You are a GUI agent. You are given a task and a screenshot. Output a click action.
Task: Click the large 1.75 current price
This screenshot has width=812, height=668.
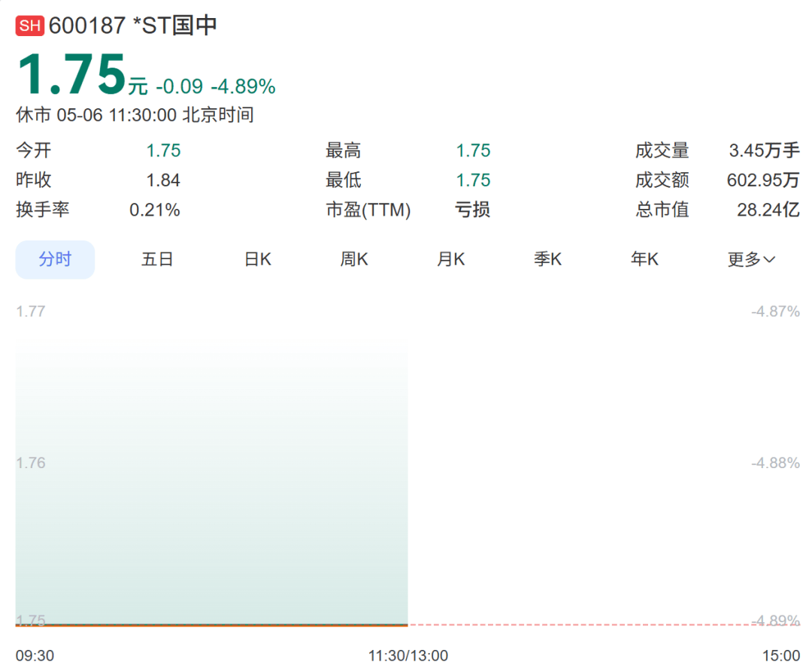click(72, 74)
